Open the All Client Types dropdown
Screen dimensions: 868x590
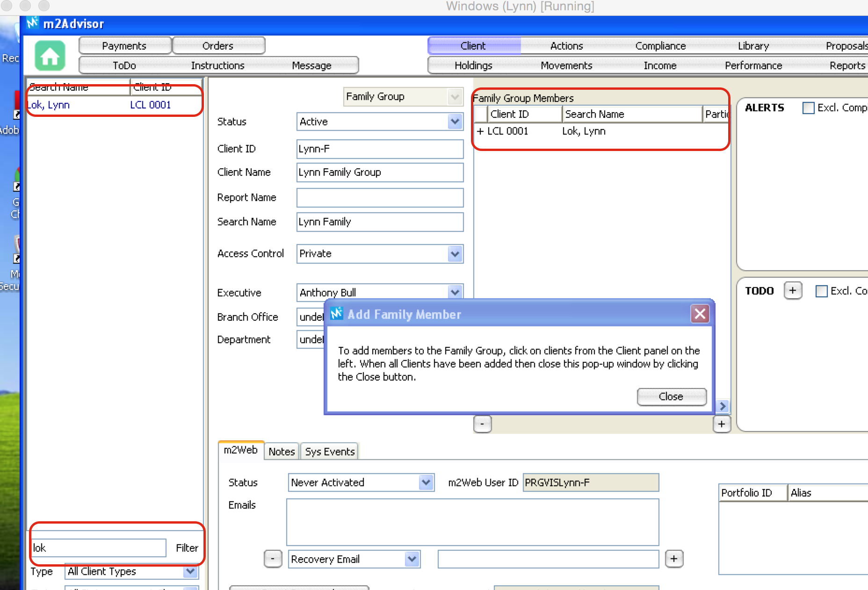tap(190, 571)
